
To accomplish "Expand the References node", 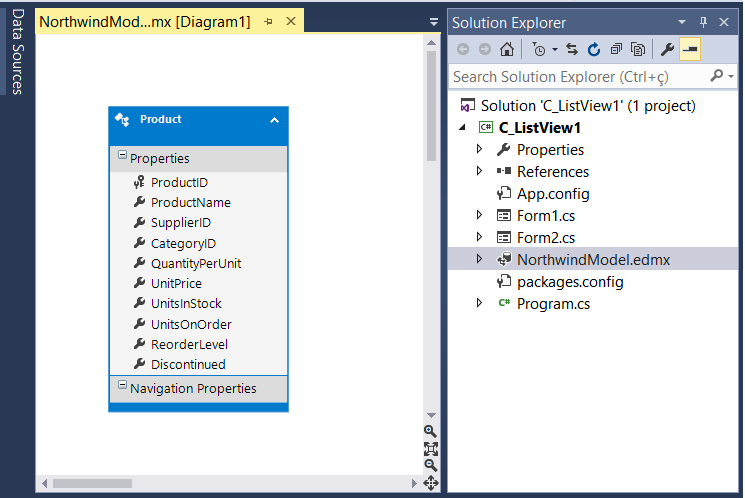I will tap(479, 171).
